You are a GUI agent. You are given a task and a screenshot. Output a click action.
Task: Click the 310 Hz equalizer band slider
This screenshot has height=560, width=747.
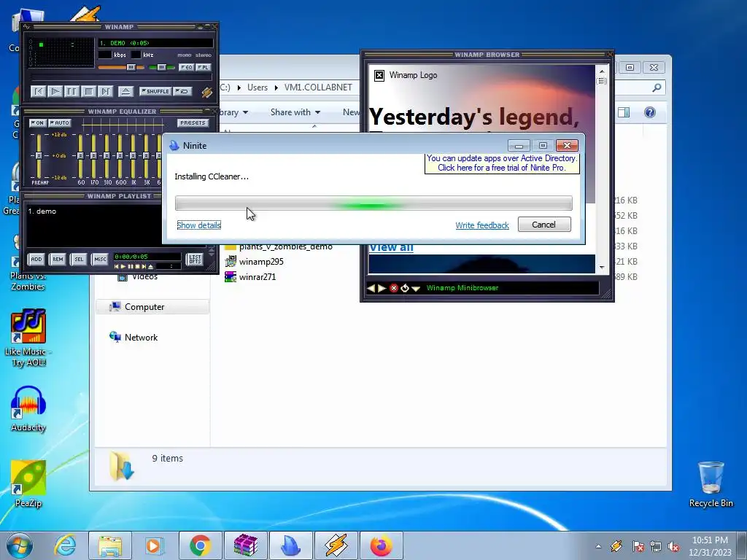tap(107, 156)
